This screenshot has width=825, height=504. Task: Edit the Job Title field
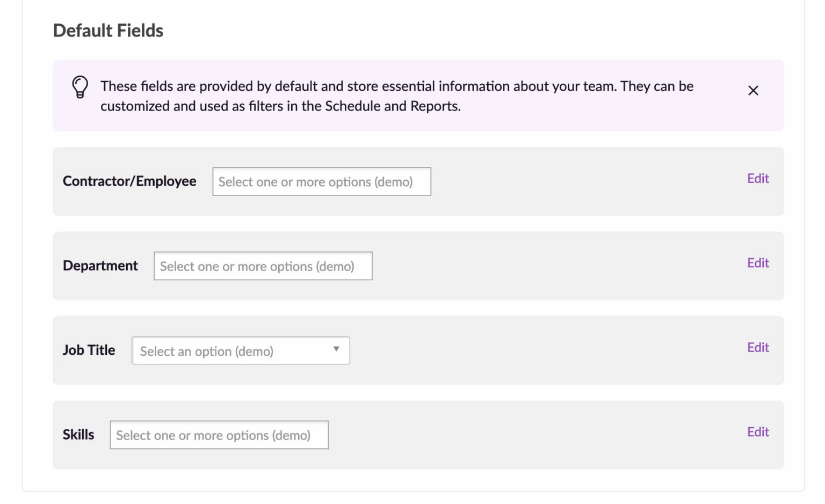(x=757, y=347)
